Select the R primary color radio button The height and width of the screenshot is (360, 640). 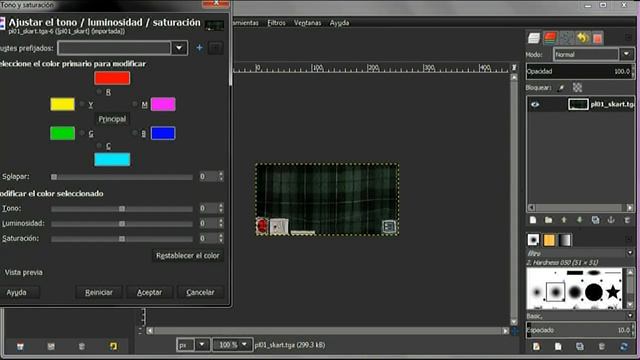pos(99,91)
